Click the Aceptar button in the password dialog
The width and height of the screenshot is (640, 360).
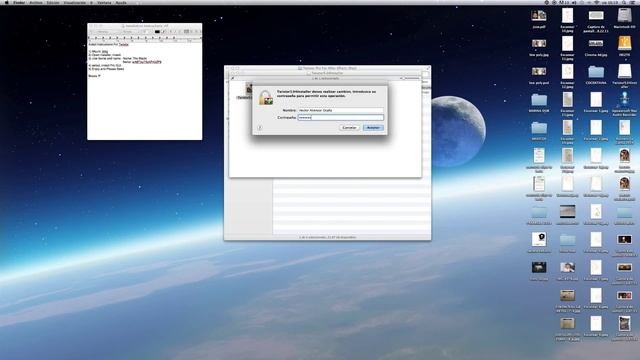coord(373,128)
